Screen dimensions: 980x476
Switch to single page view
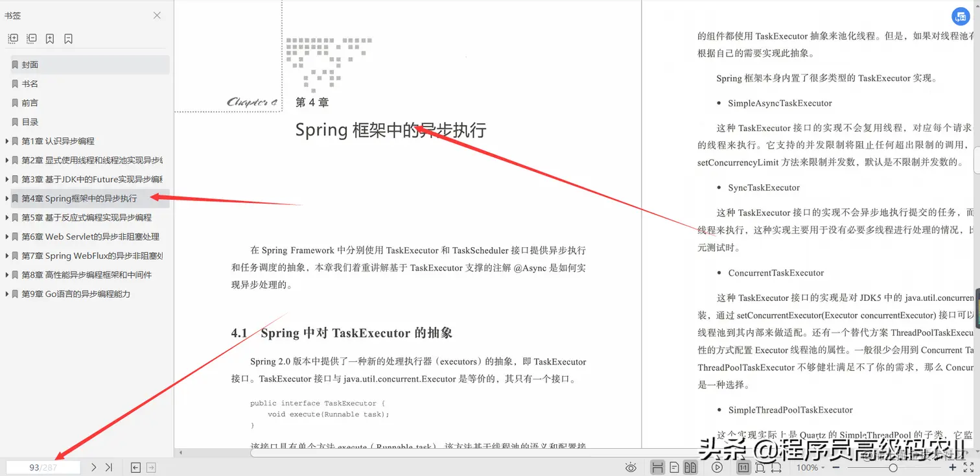point(675,468)
